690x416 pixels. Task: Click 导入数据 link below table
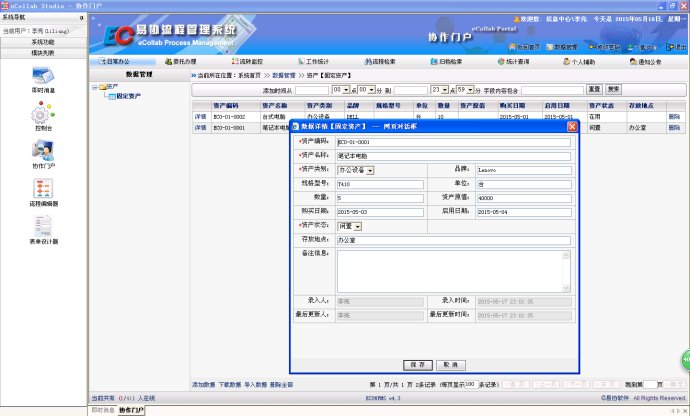[256, 385]
